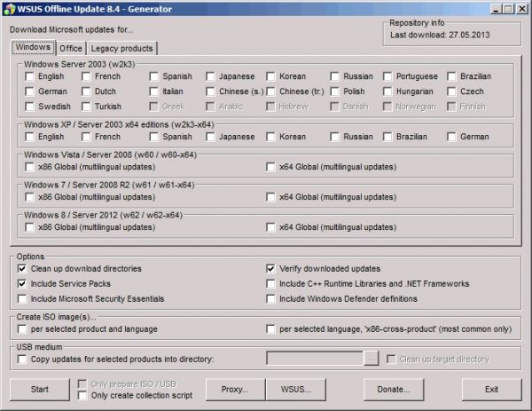Enable Include Windows Defender definitions
The image size is (532, 411).
pyautogui.click(x=270, y=299)
